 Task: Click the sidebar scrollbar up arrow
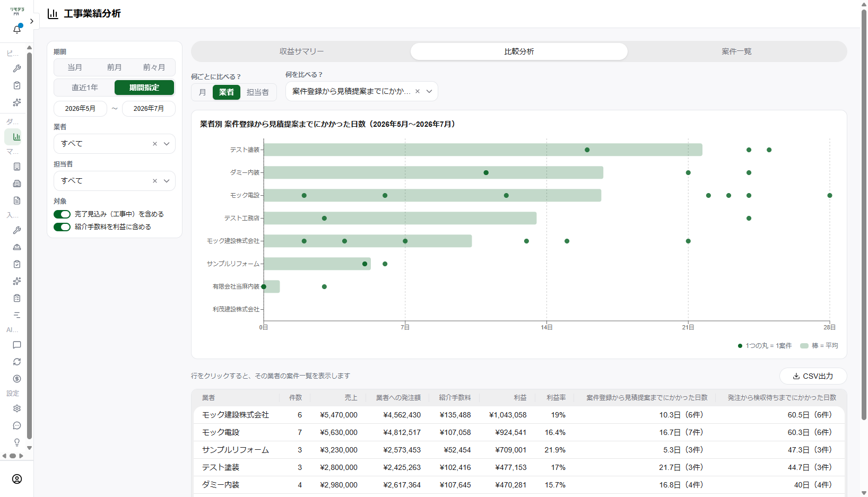click(29, 48)
